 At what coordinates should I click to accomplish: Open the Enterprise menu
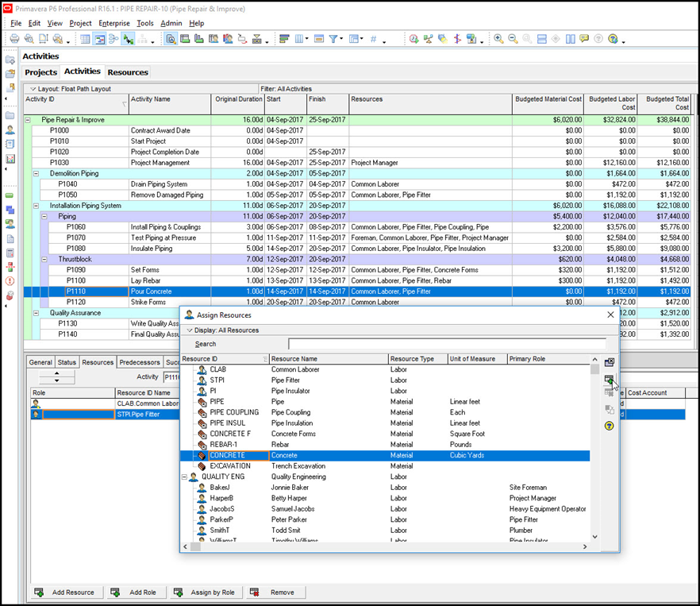click(x=114, y=23)
